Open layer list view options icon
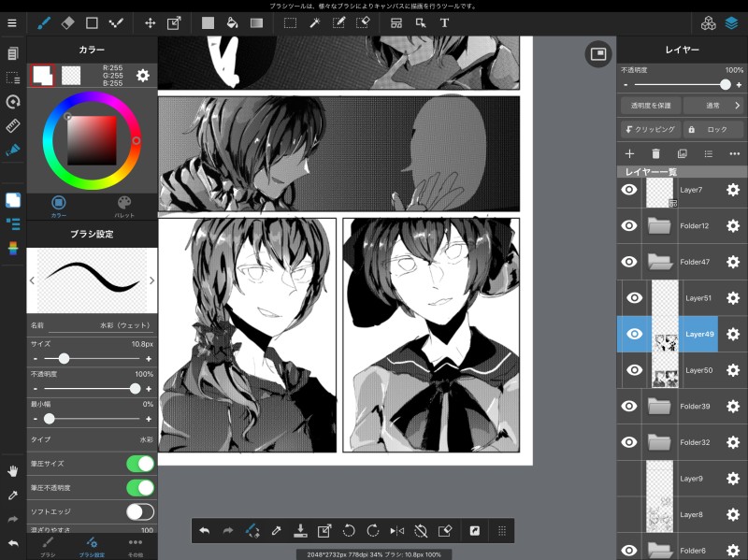The width and height of the screenshot is (748, 560). (x=709, y=153)
